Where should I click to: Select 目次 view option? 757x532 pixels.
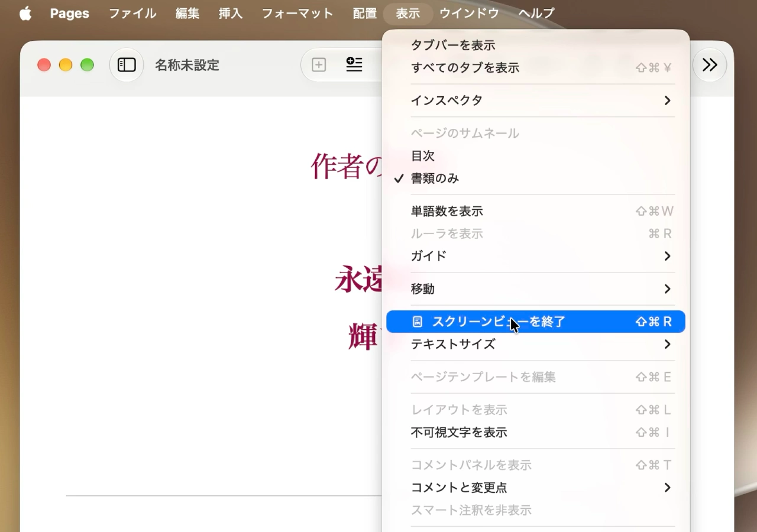click(x=536, y=156)
